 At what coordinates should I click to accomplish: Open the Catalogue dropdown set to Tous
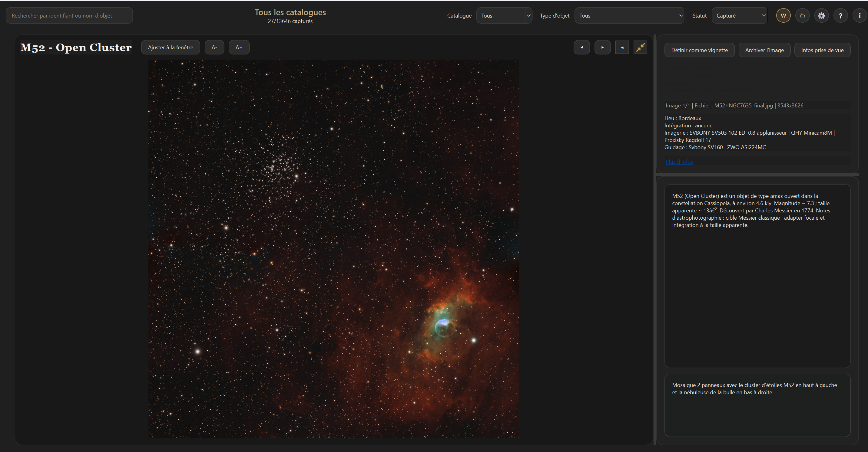(504, 15)
